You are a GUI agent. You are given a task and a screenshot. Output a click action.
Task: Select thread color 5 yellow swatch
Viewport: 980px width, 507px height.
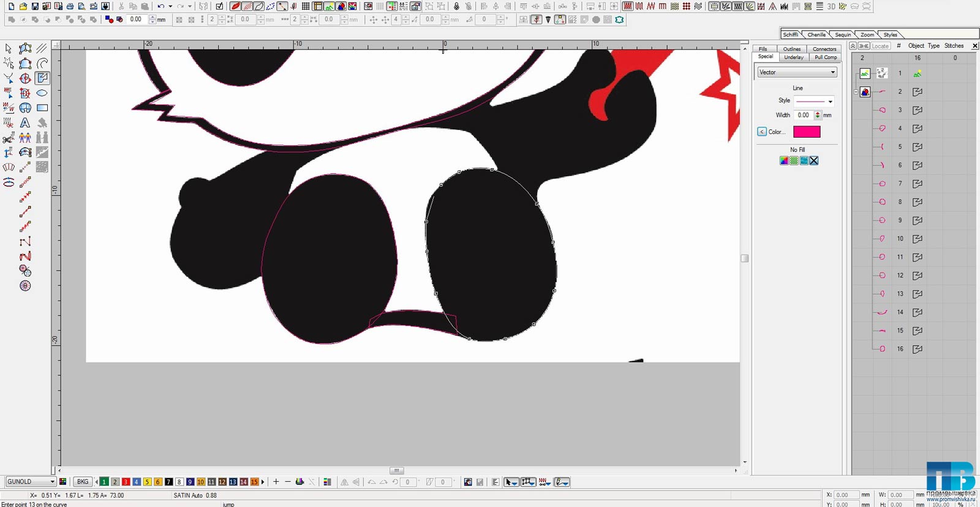tap(147, 482)
